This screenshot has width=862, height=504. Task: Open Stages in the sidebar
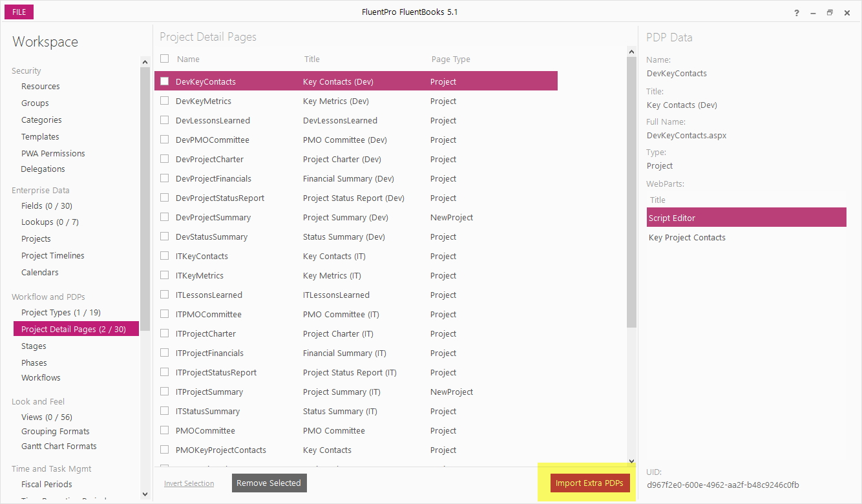pos(34,346)
